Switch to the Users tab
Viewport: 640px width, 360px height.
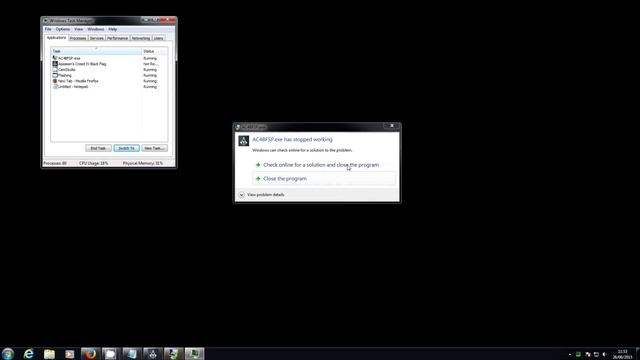(x=159, y=38)
